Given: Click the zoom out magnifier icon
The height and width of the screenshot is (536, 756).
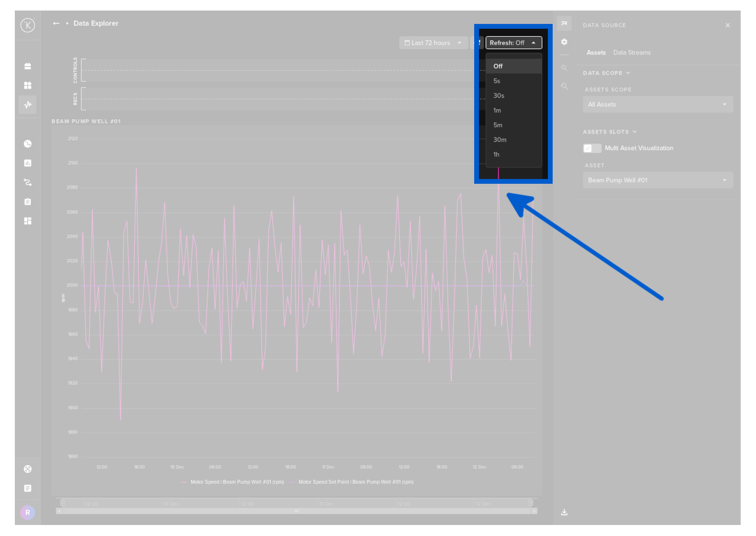Looking at the screenshot, I should point(564,68).
